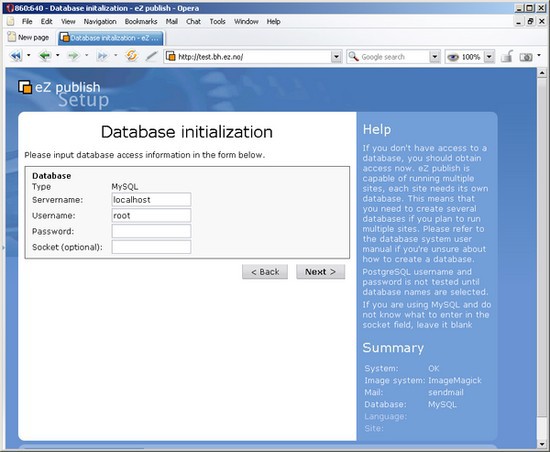Go back with the green Back arrow

coord(45,56)
